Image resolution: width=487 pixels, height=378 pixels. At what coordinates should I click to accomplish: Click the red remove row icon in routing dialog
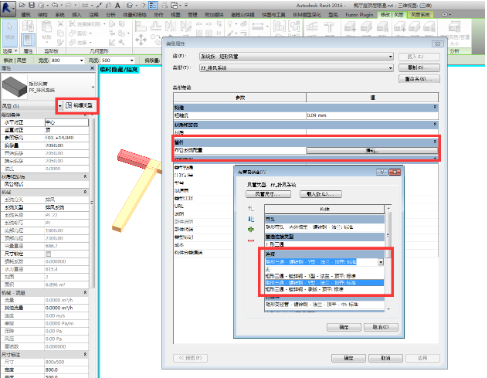point(251,240)
